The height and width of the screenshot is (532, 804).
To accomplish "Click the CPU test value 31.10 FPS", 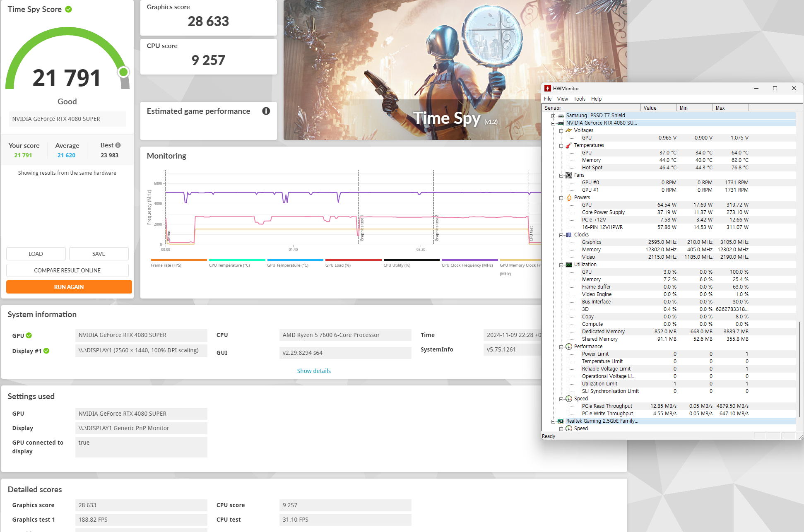I will coord(345,520).
